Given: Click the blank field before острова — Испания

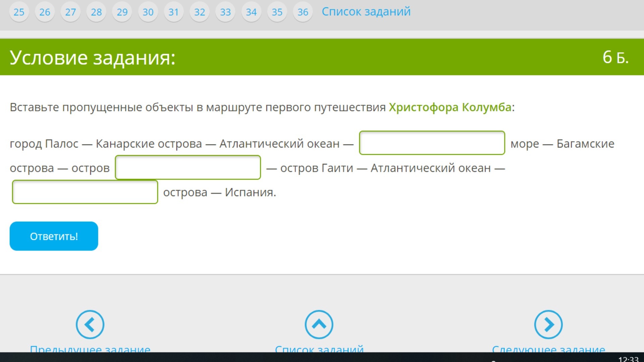Looking at the screenshot, I should point(85,192).
